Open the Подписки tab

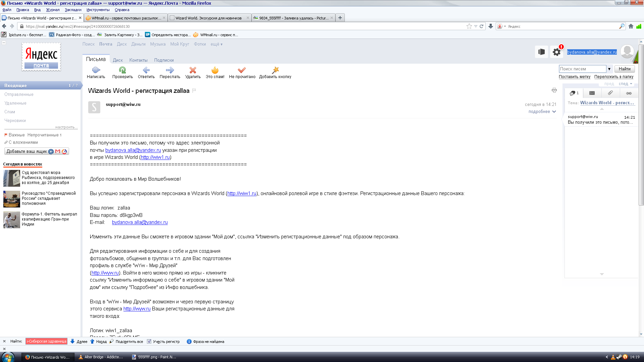pos(164,60)
